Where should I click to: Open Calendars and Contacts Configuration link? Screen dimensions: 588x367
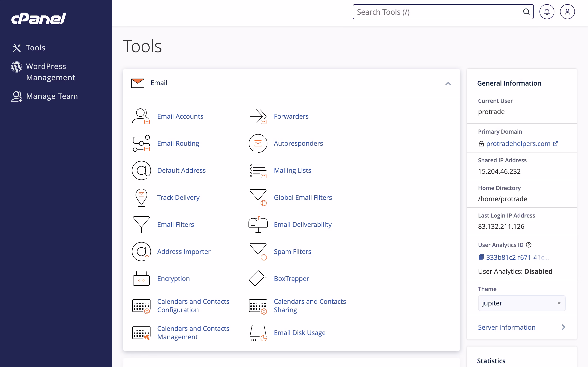193,306
